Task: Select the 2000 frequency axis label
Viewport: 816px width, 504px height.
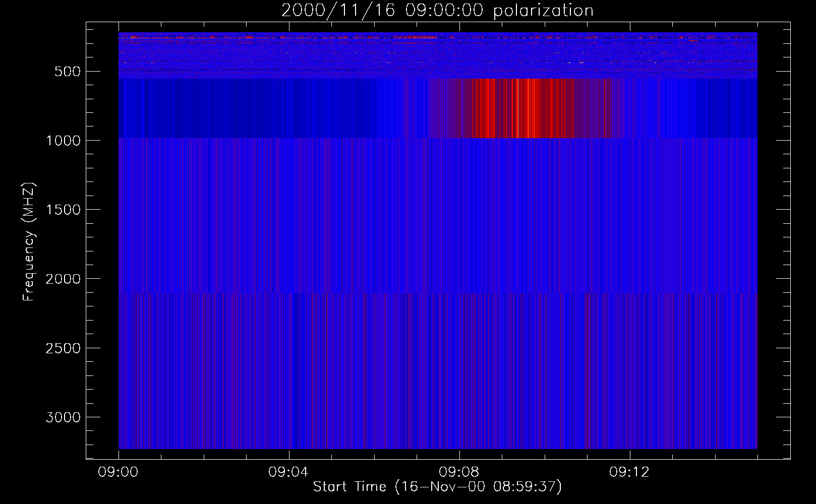Action: pyautogui.click(x=63, y=279)
